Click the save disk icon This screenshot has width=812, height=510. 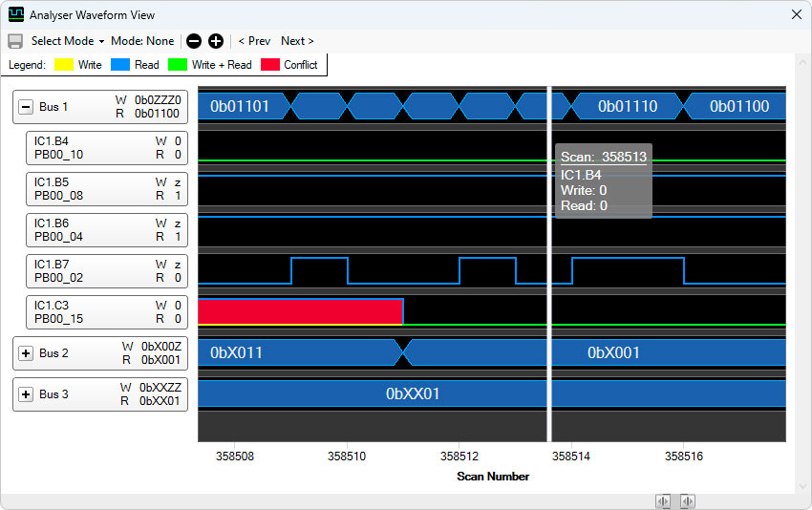[15, 41]
